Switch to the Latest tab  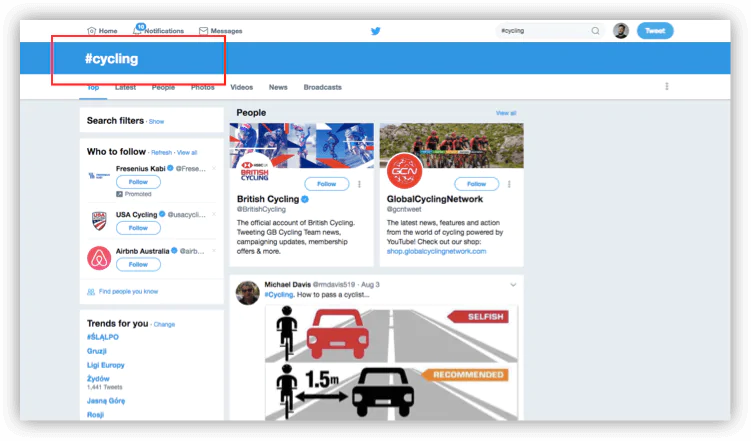pyautogui.click(x=125, y=88)
